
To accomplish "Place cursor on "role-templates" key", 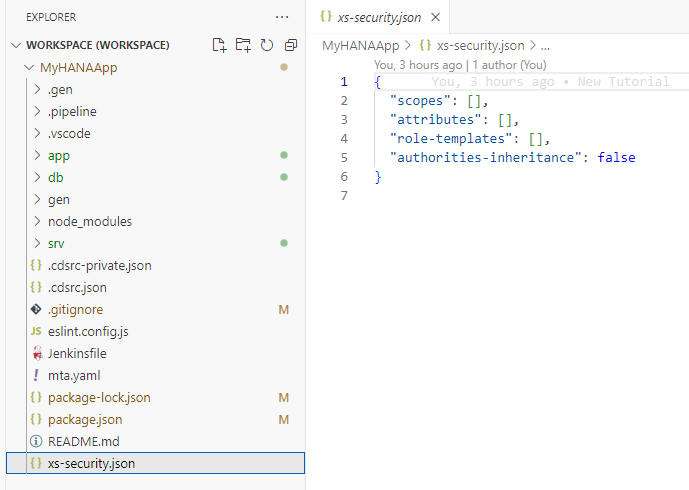I will pos(451,139).
